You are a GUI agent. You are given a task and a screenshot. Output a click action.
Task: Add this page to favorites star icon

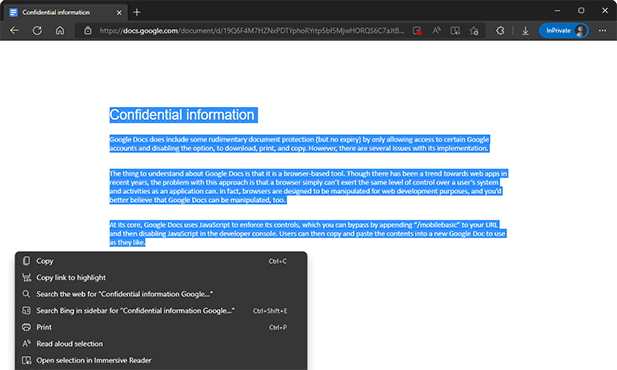474,31
